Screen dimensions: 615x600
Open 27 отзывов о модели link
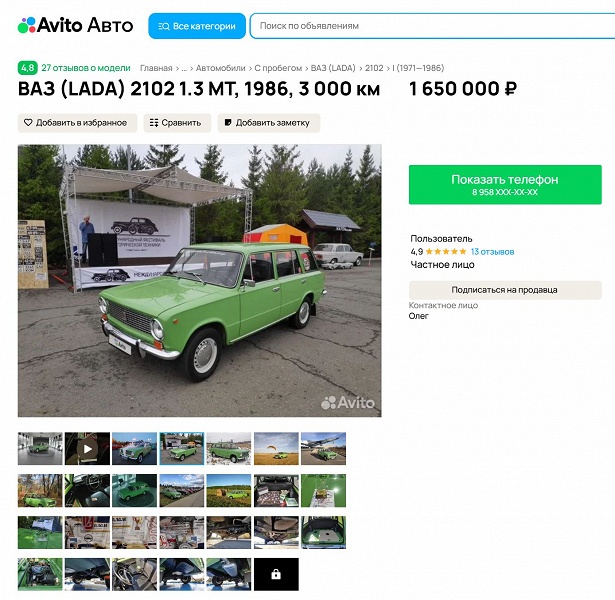click(x=86, y=68)
